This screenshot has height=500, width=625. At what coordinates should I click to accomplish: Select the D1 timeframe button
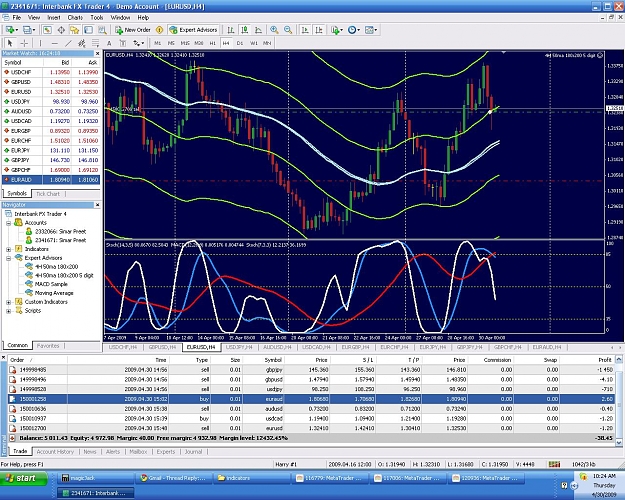coord(240,43)
